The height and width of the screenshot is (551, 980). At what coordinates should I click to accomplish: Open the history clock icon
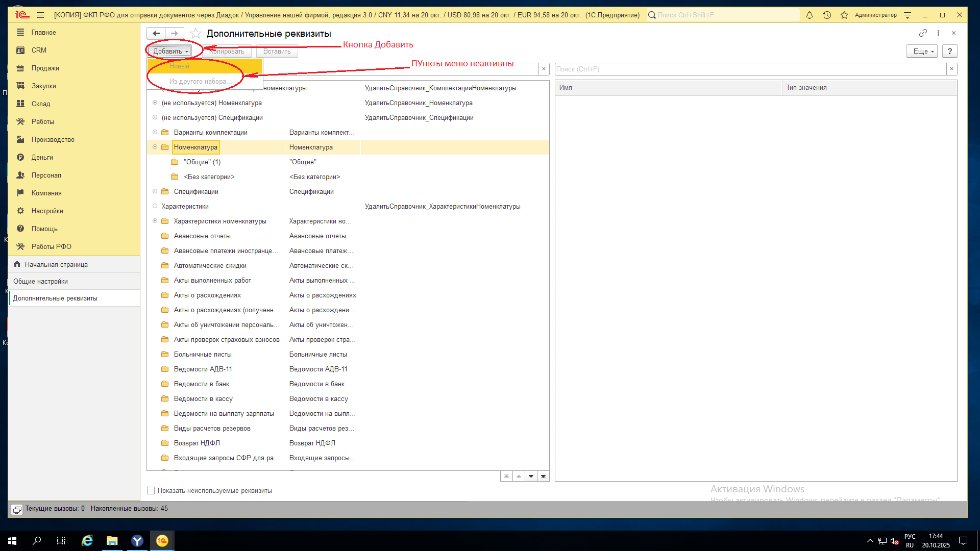point(827,15)
